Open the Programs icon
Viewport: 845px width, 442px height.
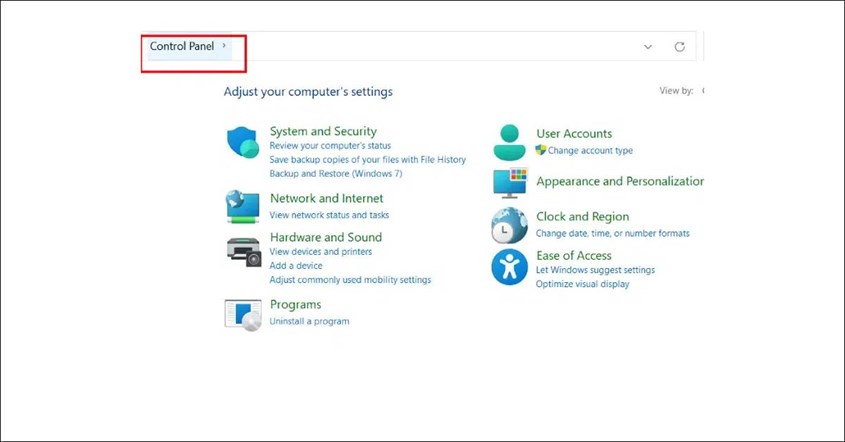pos(243,315)
